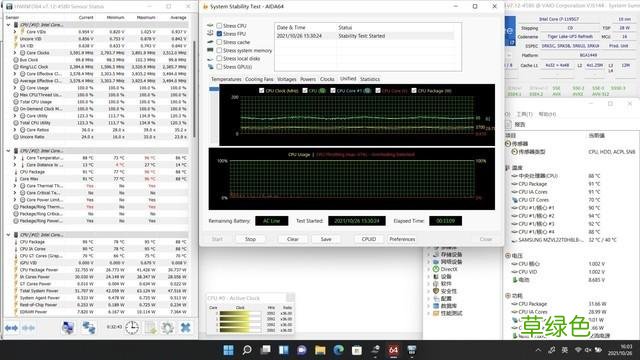Open Microsoft Store from taskbar
Image resolution: width=640 pixels, height=360 pixels.
[x=357, y=350]
